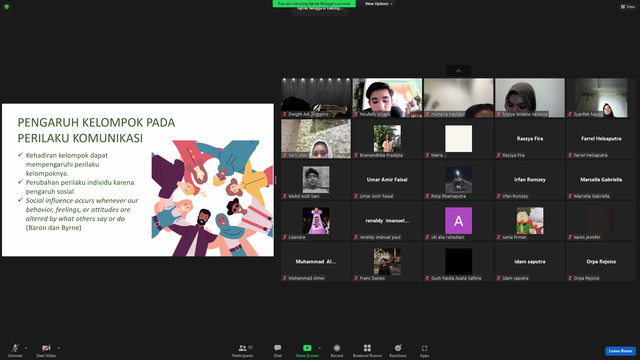The width and height of the screenshot is (640, 360).
Task: Click sania firman's cartoon avatar
Action: (x=530, y=220)
